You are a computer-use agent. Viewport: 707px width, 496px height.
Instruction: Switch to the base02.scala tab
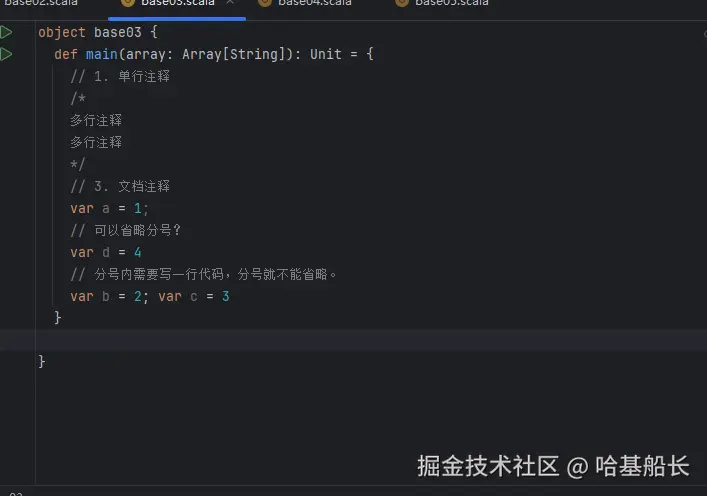tap(40, 3)
